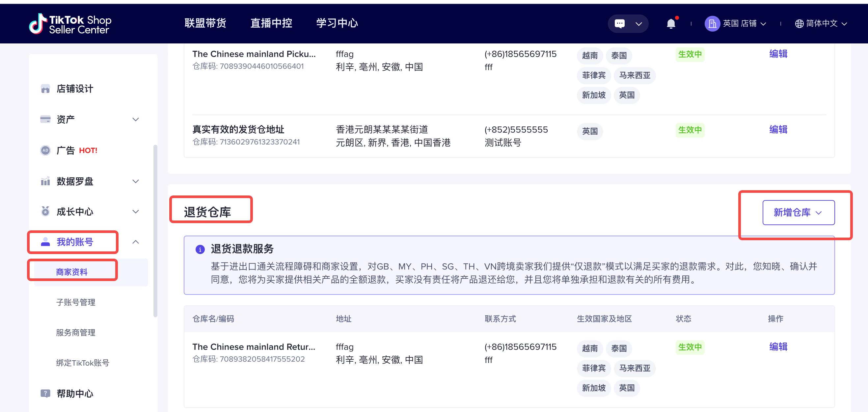The width and height of the screenshot is (868, 412).
Task: Click the 菲律宾 tag in Pickup warehouse row
Action: coord(594,75)
